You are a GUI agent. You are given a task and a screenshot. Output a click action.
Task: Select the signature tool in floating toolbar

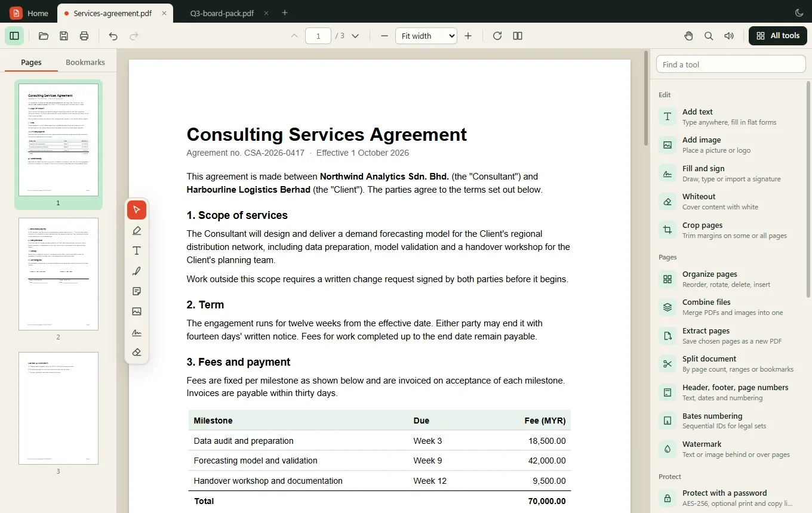137,332
